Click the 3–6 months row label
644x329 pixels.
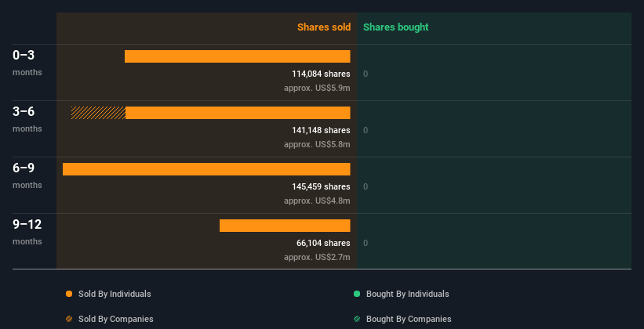[27, 119]
